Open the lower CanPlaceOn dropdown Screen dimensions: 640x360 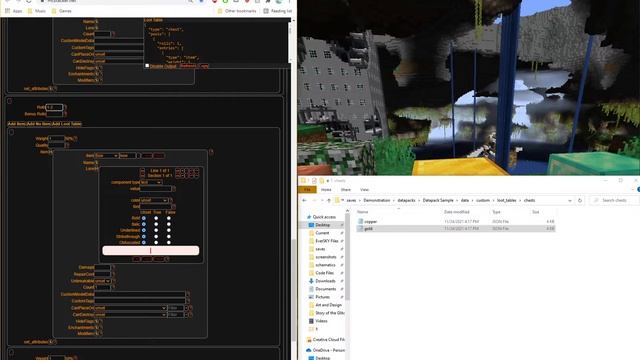[x=130, y=308]
